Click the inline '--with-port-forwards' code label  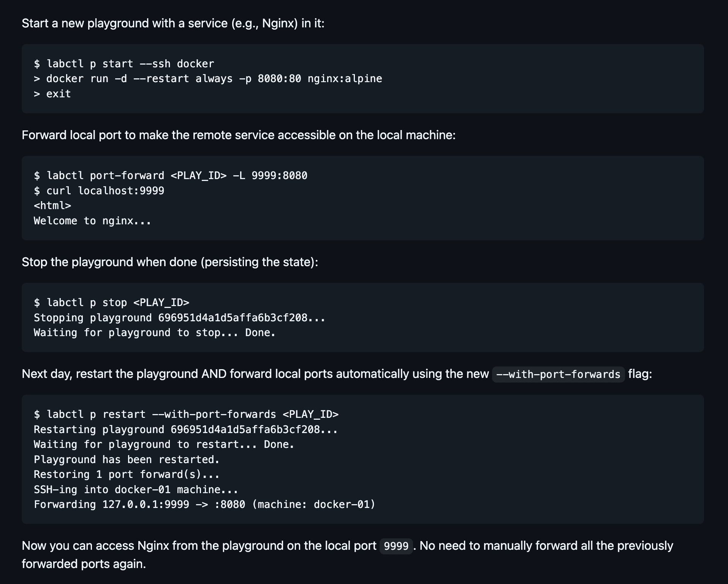click(558, 375)
